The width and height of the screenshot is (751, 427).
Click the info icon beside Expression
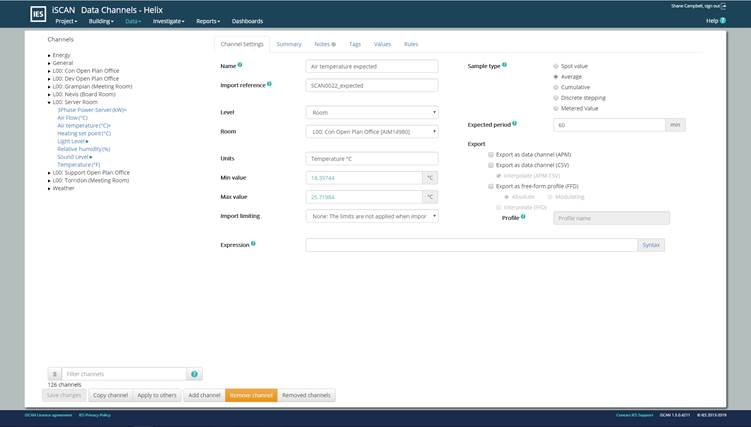[253, 243]
